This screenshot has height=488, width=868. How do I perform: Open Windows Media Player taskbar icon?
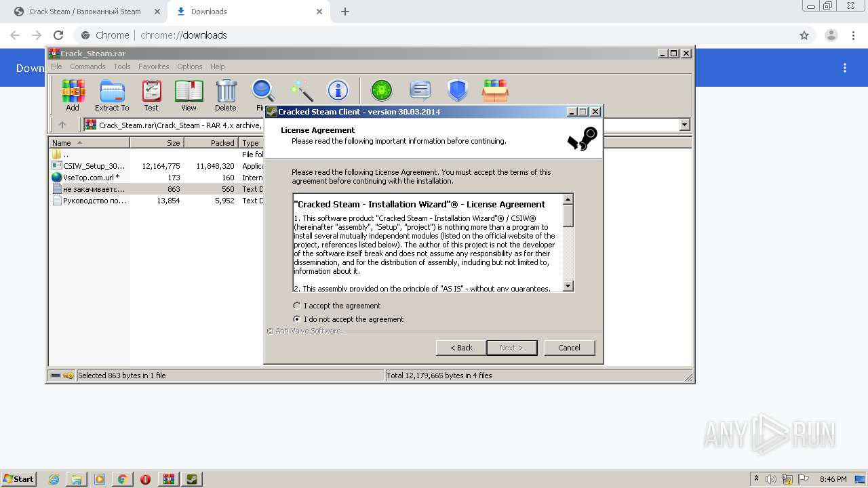100,479
